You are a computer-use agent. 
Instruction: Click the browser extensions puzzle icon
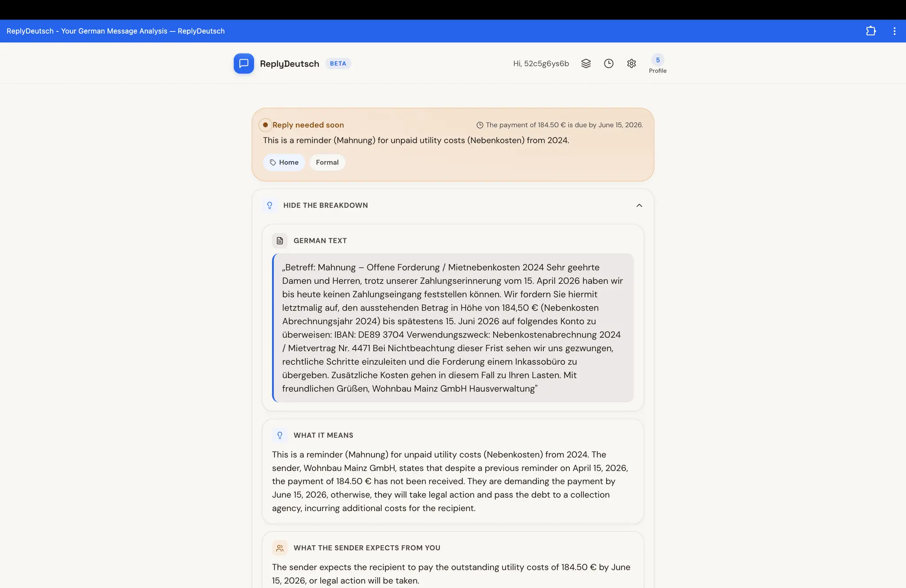871,31
